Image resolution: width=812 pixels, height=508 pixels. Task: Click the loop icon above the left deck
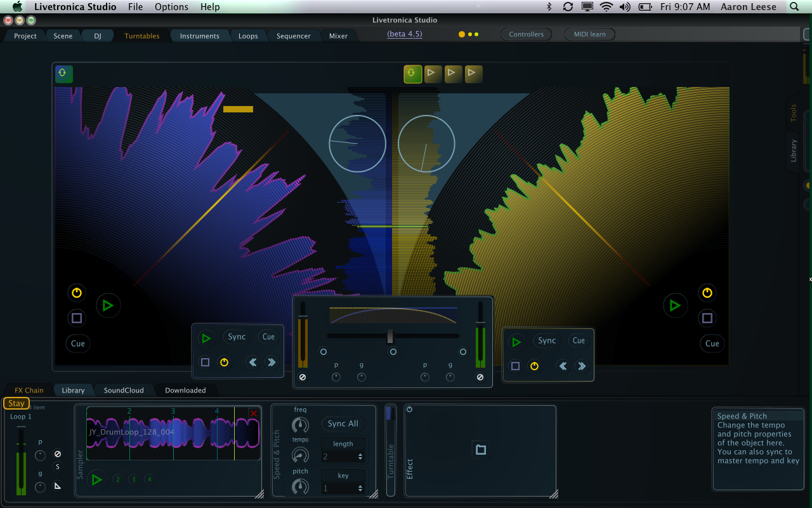click(x=63, y=74)
